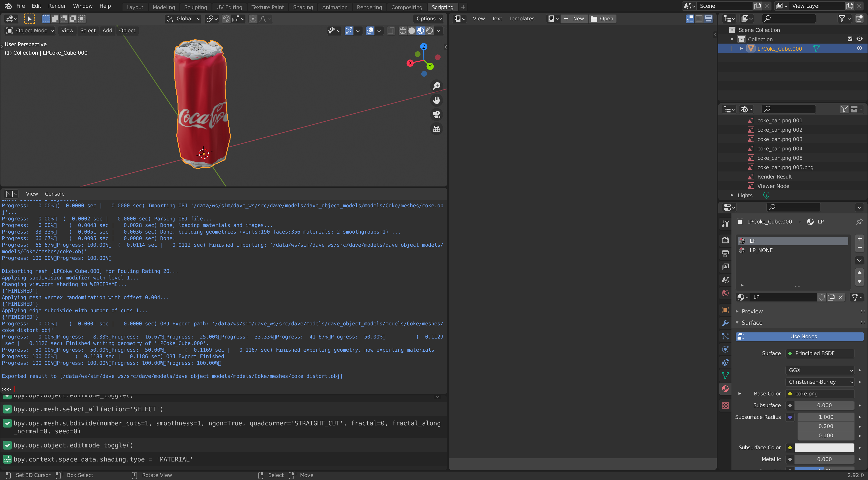Open the World properties tab
This screenshot has height=480, width=868.
pos(725,293)
